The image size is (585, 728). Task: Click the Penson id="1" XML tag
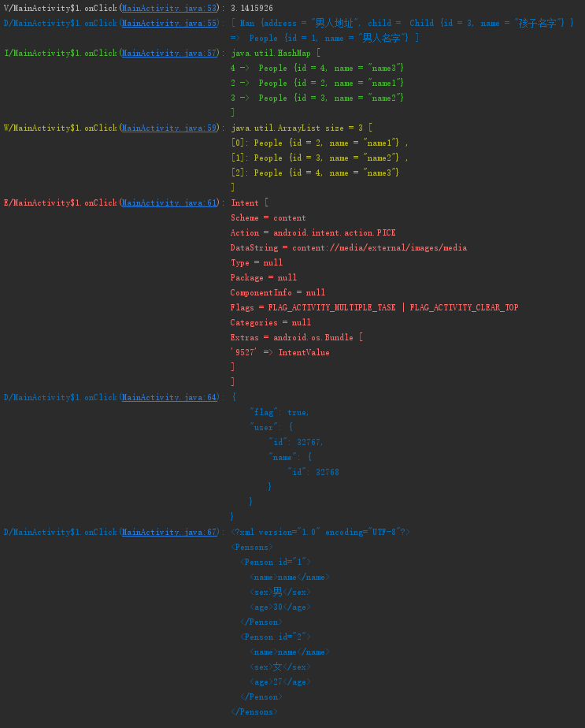(276, 562)
